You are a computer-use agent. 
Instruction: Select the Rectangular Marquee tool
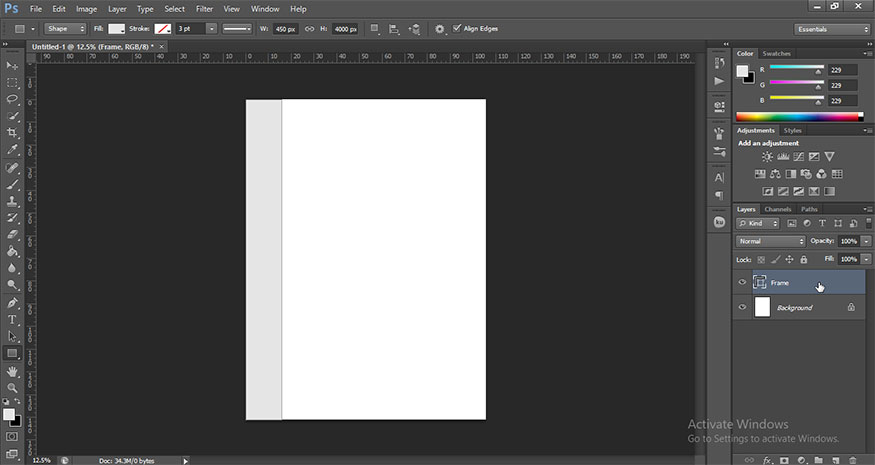pos(12,83)
